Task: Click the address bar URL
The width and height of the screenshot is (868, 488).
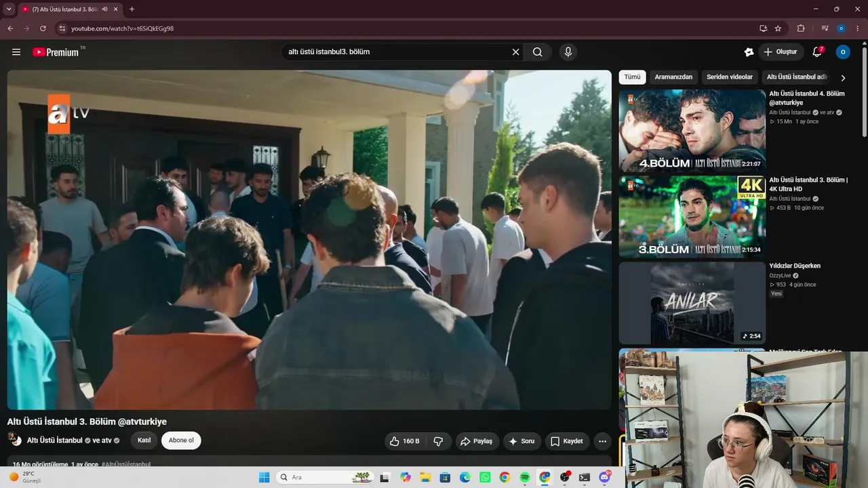Action: [123, 28]
